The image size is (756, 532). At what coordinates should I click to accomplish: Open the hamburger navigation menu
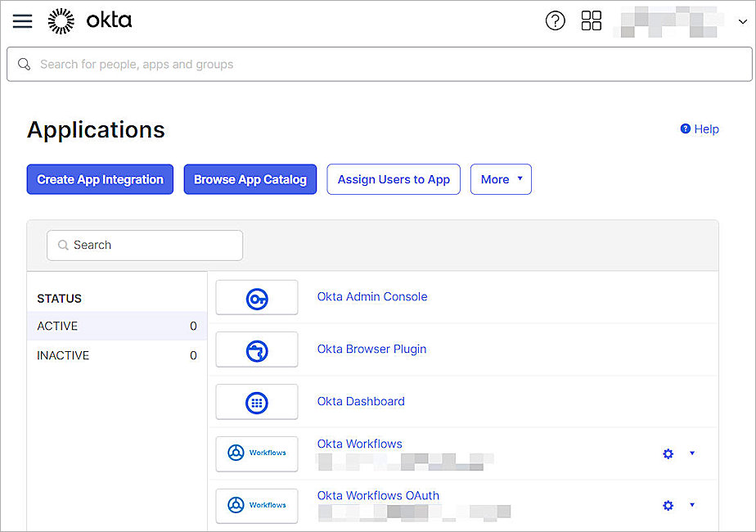click(x=22, y=20)
